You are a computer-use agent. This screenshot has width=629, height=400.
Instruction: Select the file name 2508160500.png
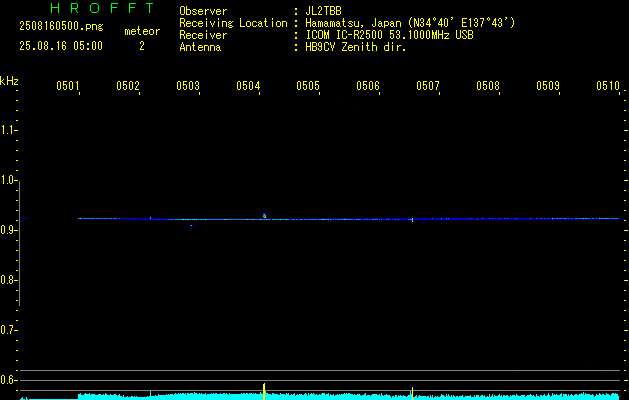click(x=61, y=27)
